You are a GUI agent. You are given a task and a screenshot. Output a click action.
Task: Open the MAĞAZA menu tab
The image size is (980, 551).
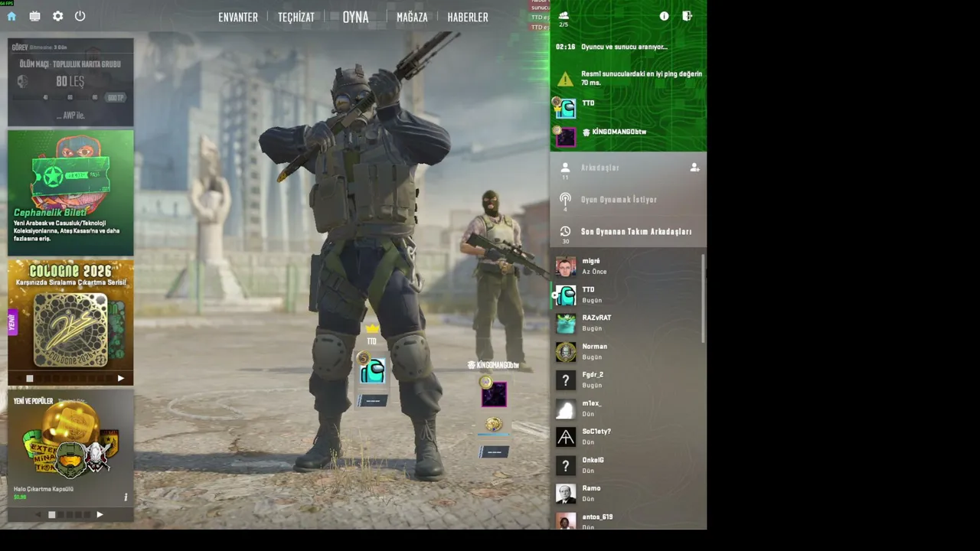point(412,17)
